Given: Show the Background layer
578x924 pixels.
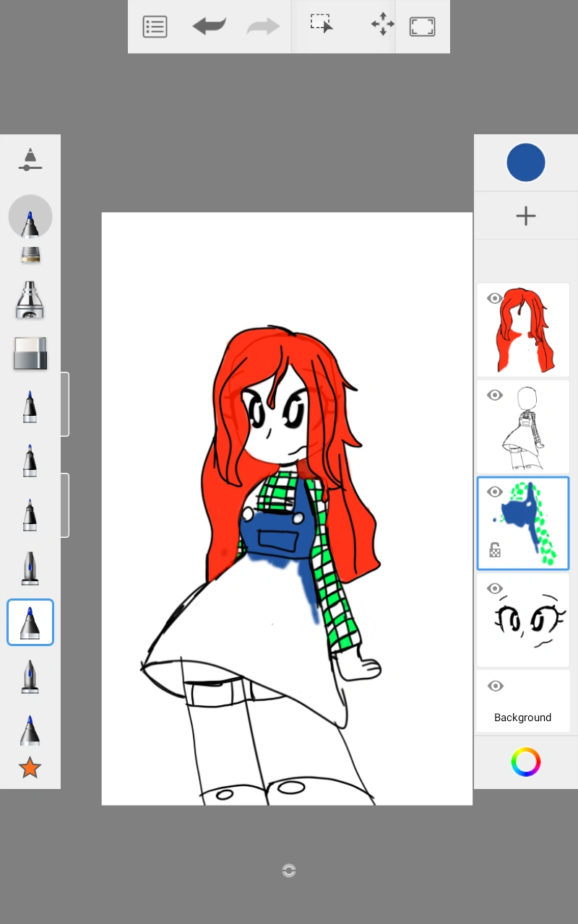Looking at the screenshot, I should pos(495,686).
